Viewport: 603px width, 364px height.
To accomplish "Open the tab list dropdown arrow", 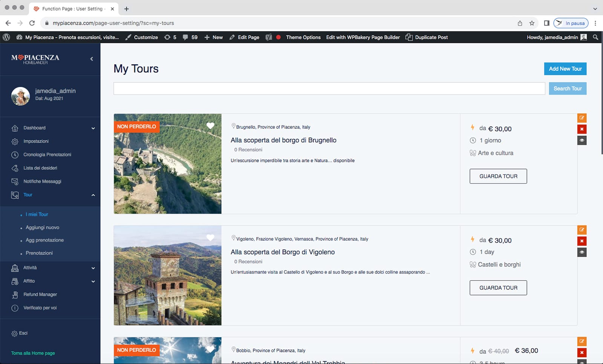I will click(x=595, y=9).
